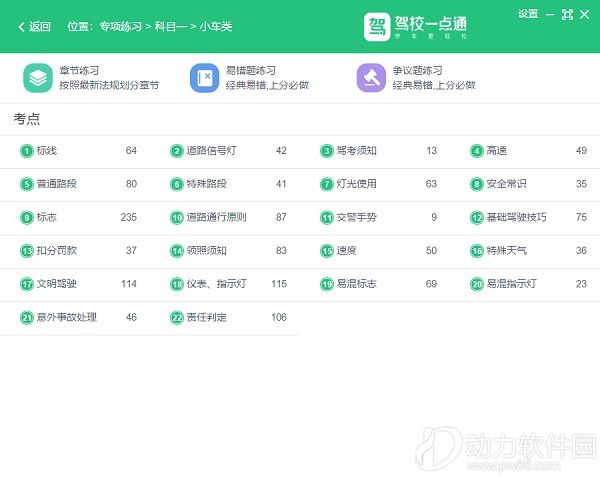The height and width of the screenshot is (480, 600).
Task: Select topic 10 道路通行原则 badge
Action: point(177,217)
